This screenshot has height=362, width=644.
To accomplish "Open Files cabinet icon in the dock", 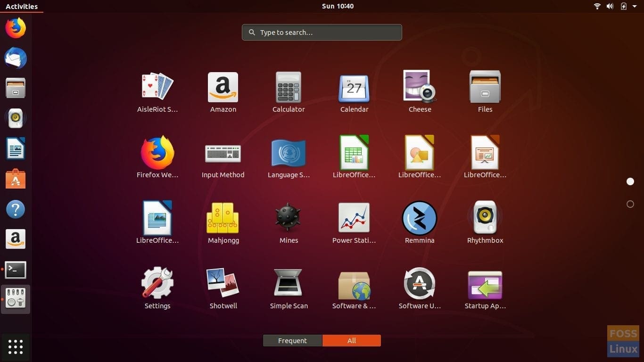I will (x=16, y=88).
